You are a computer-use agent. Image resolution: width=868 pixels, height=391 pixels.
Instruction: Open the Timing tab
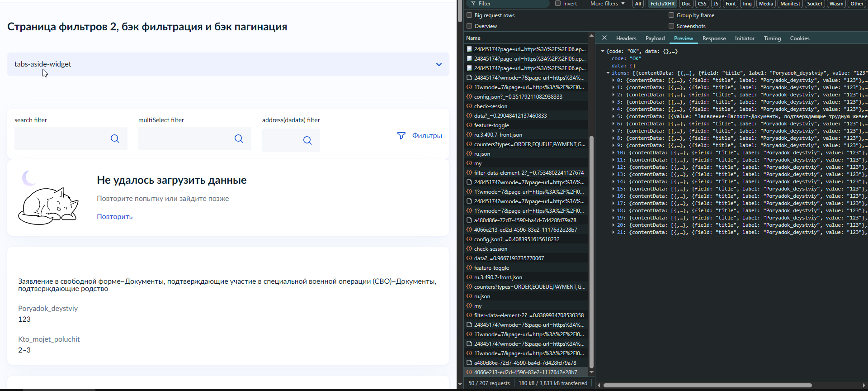(772, 38)
